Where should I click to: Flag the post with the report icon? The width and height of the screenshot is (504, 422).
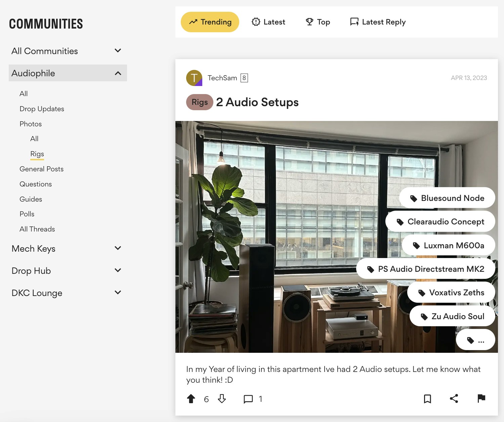click(481, 398)
